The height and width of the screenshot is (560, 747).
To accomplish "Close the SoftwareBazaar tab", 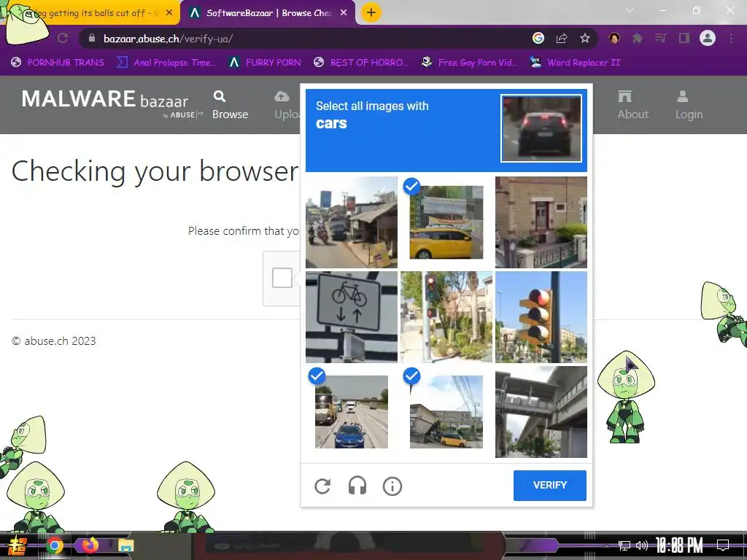I will point(344,13).
